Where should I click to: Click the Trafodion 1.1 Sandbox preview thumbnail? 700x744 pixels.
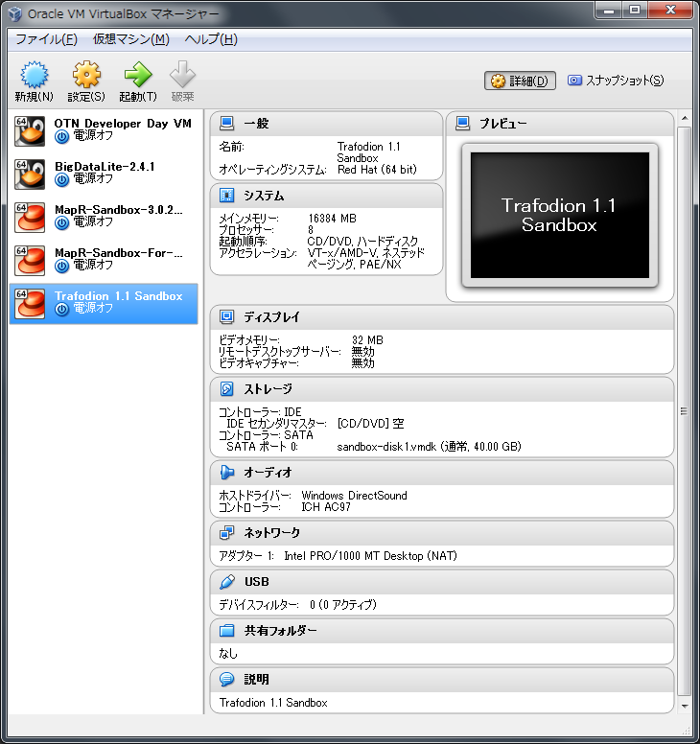560,215
